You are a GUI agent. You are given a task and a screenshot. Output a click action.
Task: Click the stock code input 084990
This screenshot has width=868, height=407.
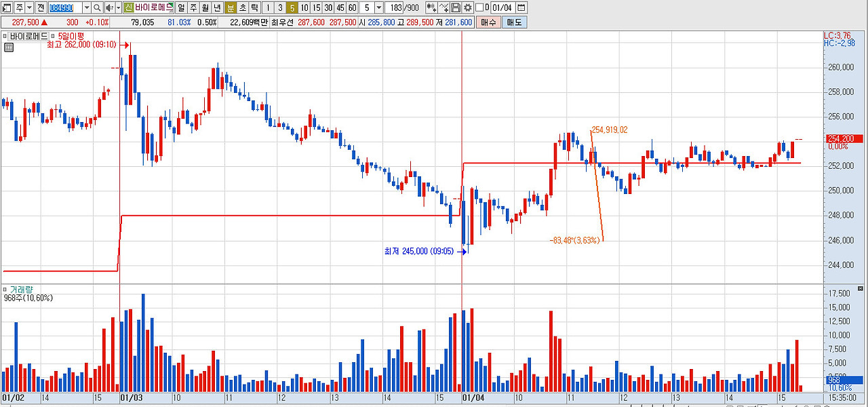pos(65,7)
